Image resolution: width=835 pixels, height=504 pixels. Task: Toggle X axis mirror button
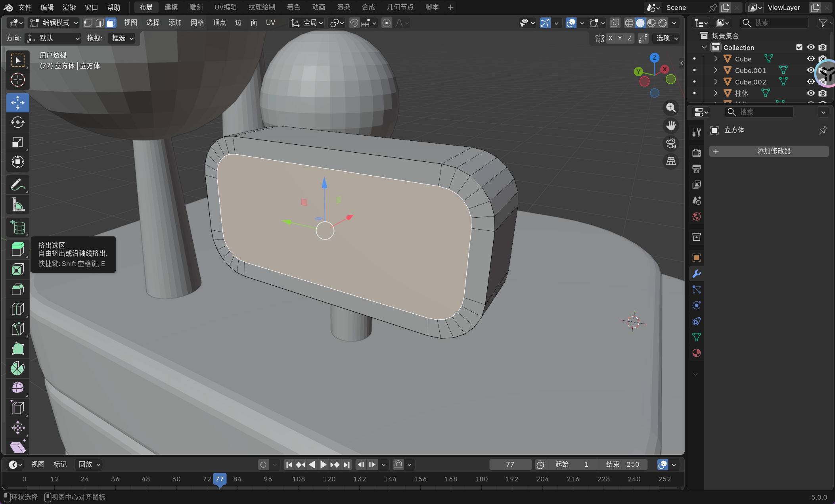tap(610, 38)
